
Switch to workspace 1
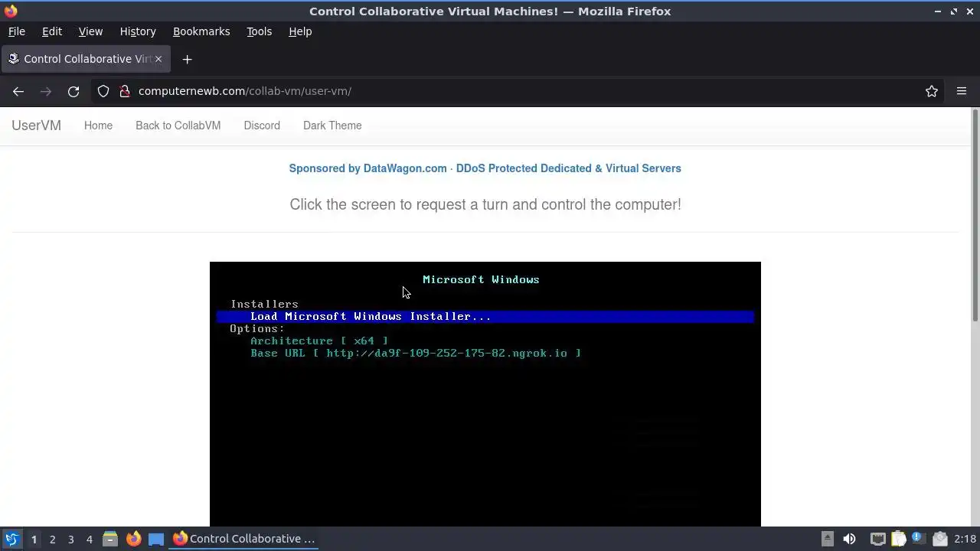pos(34,540)
